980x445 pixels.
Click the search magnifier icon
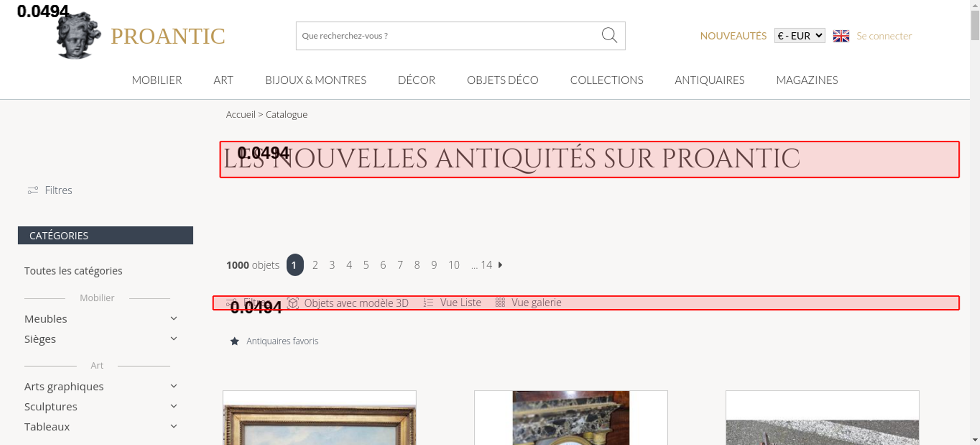pos(609,35)
